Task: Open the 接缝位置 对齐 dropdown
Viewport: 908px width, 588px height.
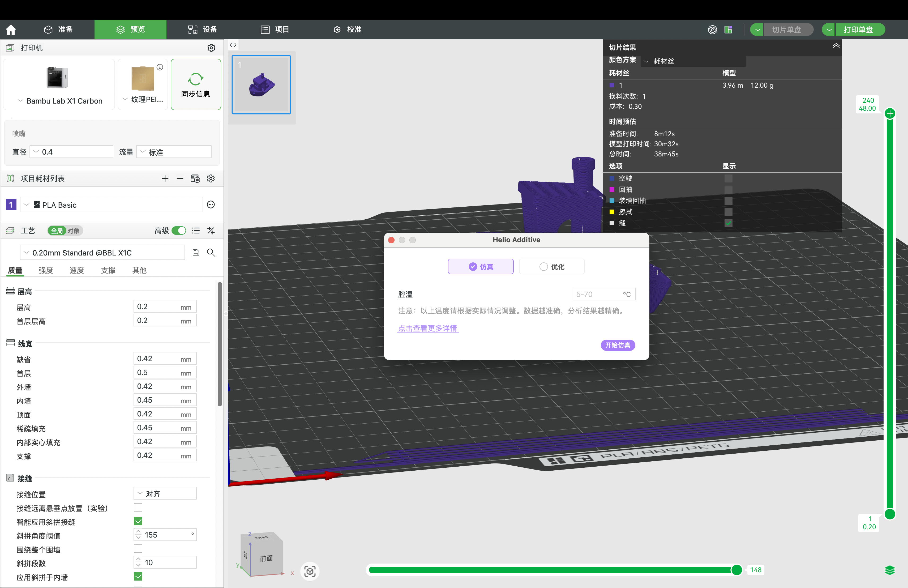Action: coord(165,494)
